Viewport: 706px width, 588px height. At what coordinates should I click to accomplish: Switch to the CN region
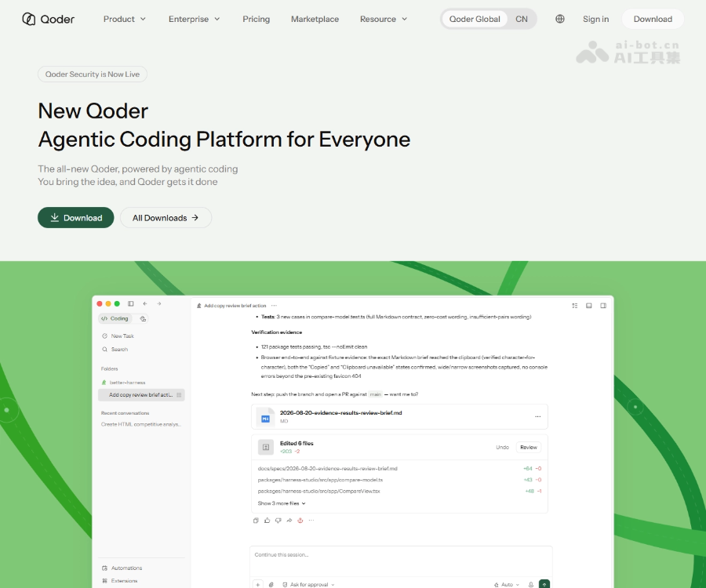click(x=522, y=19)
